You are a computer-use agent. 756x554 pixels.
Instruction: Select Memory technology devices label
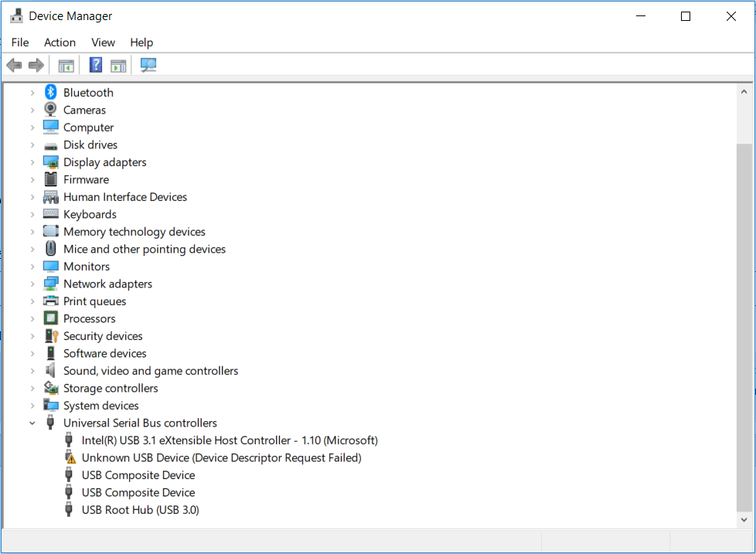point(135,232)
